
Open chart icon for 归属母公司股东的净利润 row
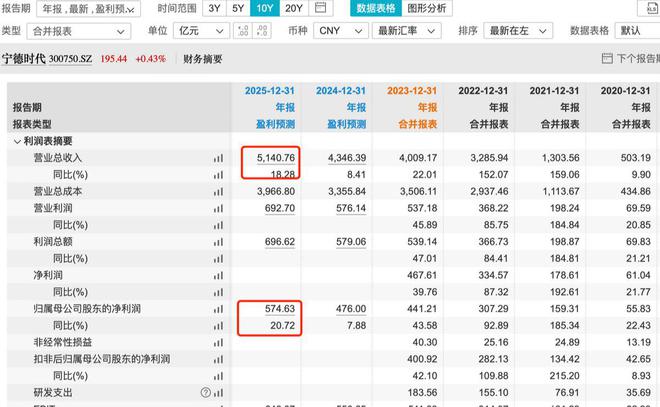(x=218, y=309)
